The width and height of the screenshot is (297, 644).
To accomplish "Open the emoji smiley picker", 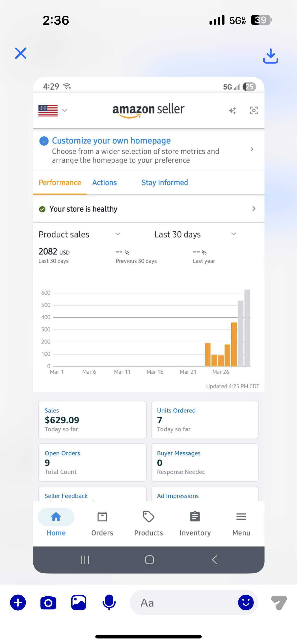I will [246, 603].
